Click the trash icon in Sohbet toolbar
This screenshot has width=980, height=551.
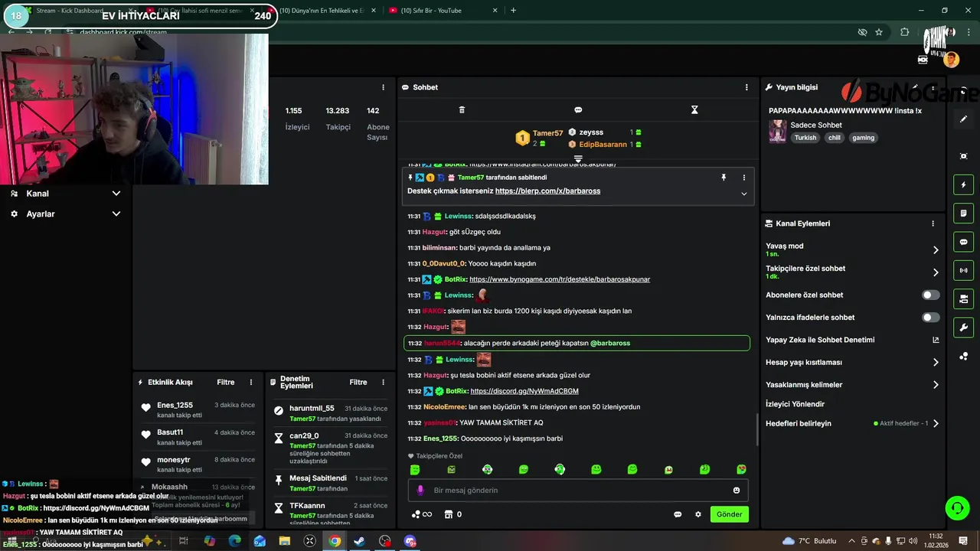coord(462,110)
